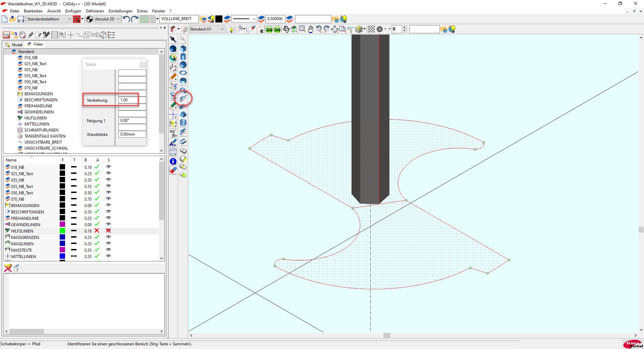Select the eraser tool in left toolbar

[173, 171]
